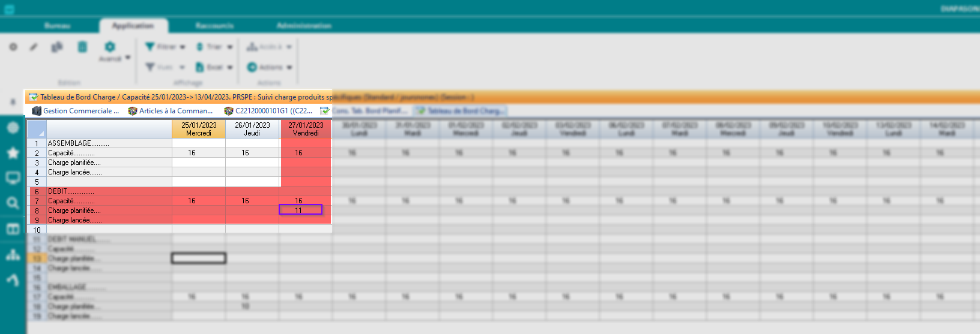Click the Avancé gear icon in ribbon
Viewport: 980px width, 334px height.
pos(110,47)
